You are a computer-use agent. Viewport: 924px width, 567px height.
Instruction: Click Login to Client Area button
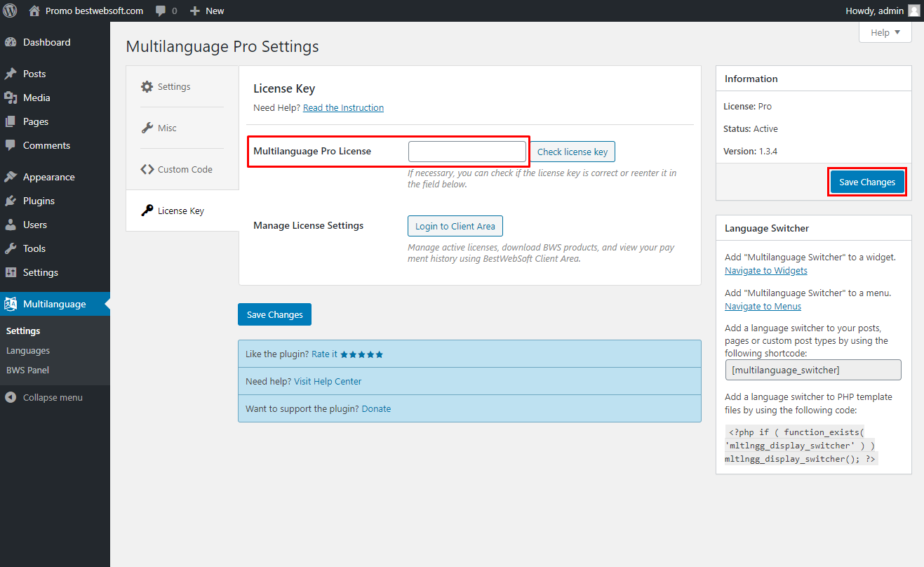[455, 226]
